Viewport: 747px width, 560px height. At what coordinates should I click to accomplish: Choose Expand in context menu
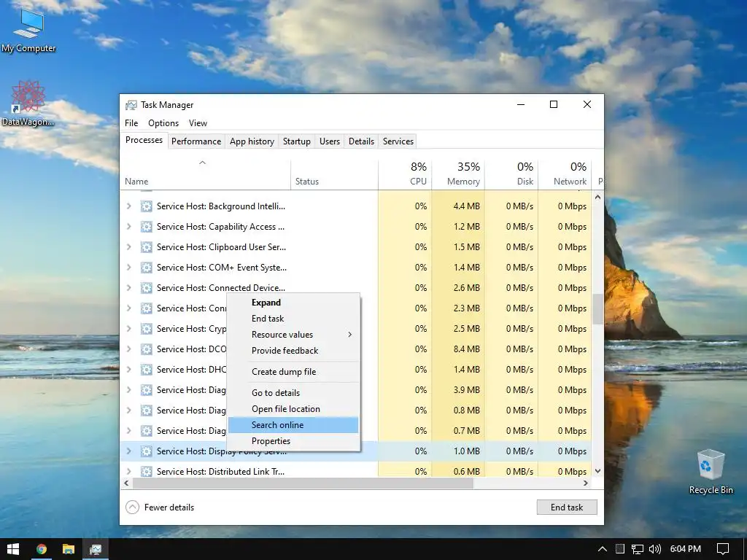pyautogui.click(x=293, y=303)
